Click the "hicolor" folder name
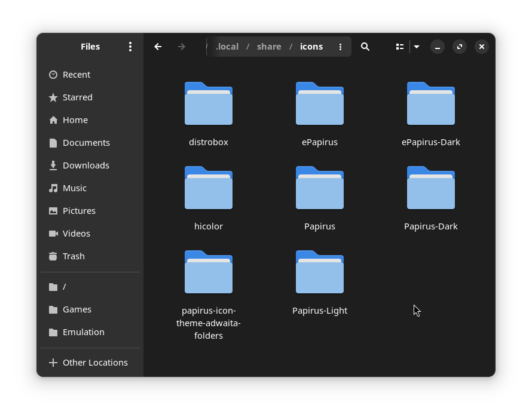 (x=209, y=226)
